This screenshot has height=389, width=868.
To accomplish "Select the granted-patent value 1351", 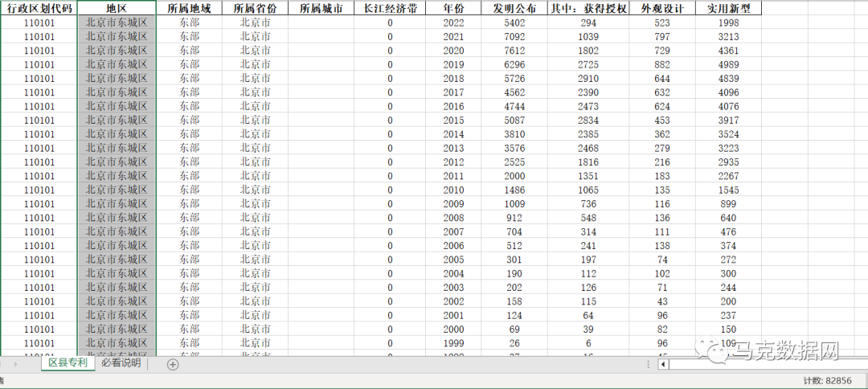I will coord(588,176).
